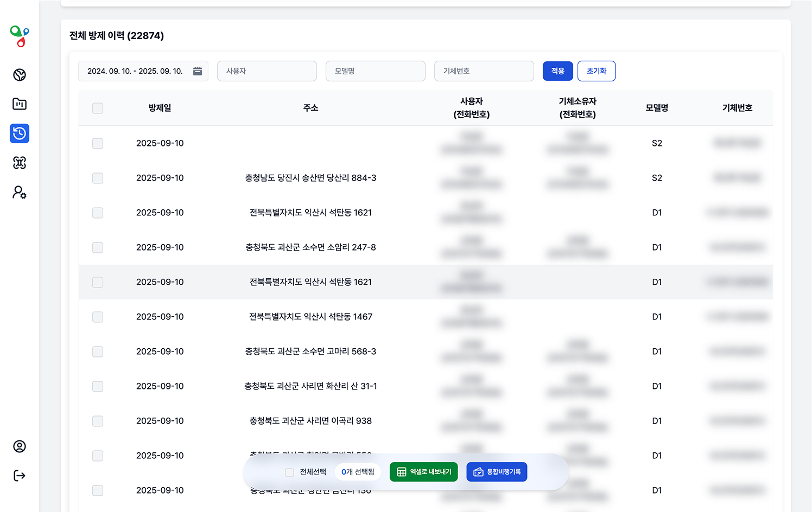
Task: Click the logout icon in the sidebar
Action: pos(20,476)
